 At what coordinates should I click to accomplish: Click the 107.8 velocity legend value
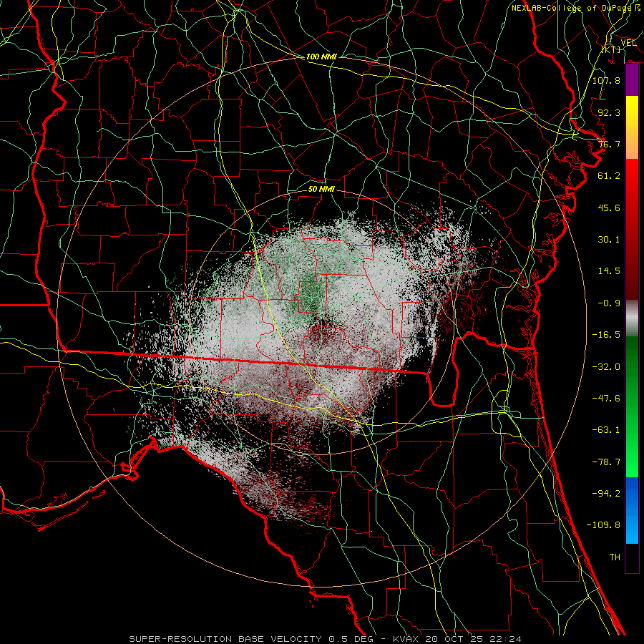coord(606,80)
